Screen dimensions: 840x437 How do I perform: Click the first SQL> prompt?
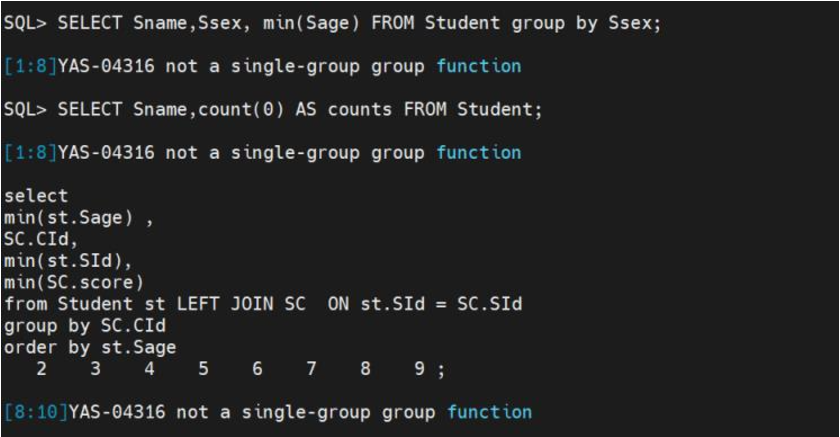26,23
